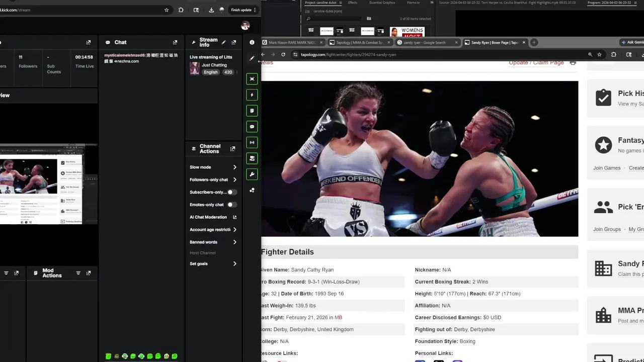Viewport: 644px width, 362px height.
Task: Click the Sandy Ryan fight photo
Action: coord(420,158)
